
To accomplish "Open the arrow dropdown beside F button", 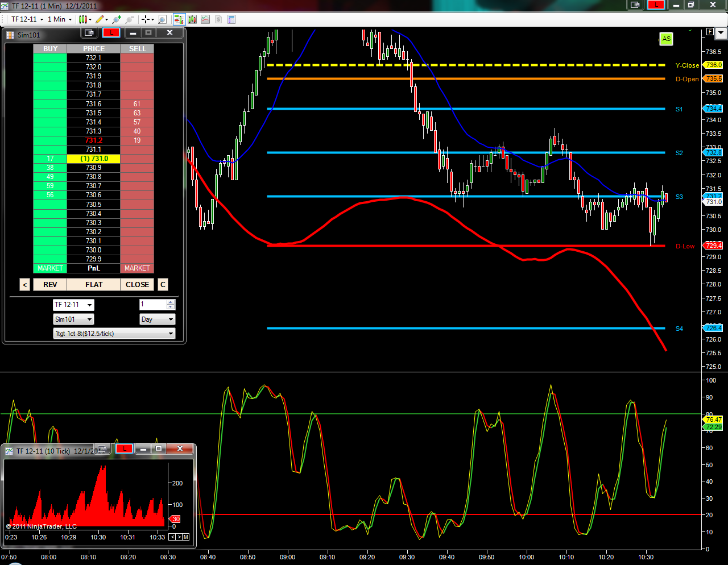I will pos(721,33).
